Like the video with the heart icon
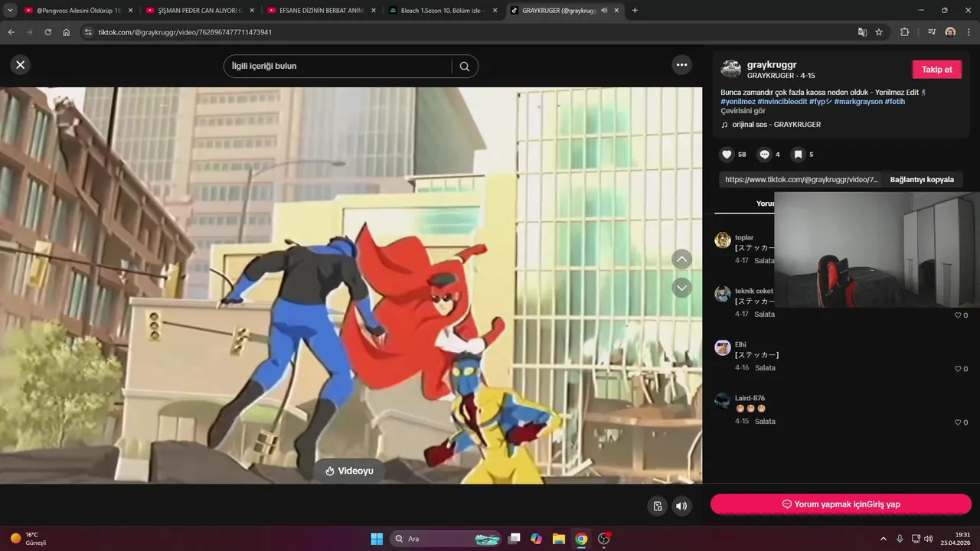 point(727,154)
